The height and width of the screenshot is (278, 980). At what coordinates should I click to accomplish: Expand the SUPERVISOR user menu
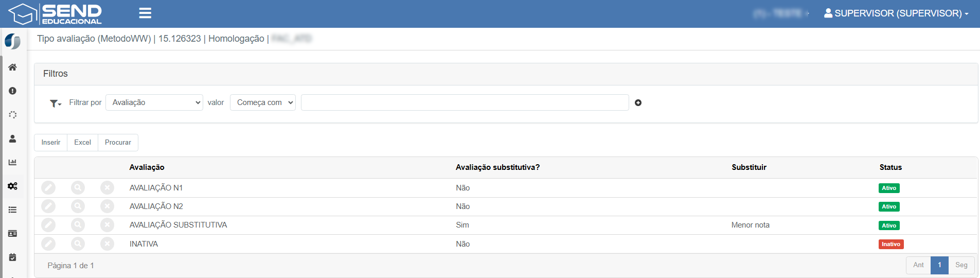point(896,13)
